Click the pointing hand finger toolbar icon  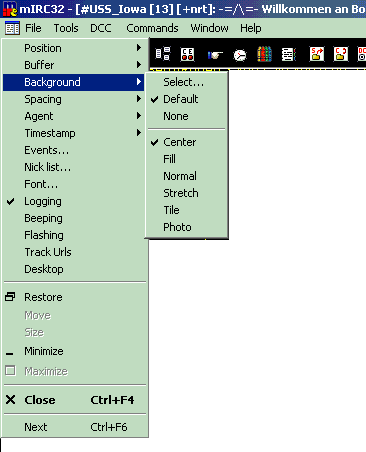point(215,54)
